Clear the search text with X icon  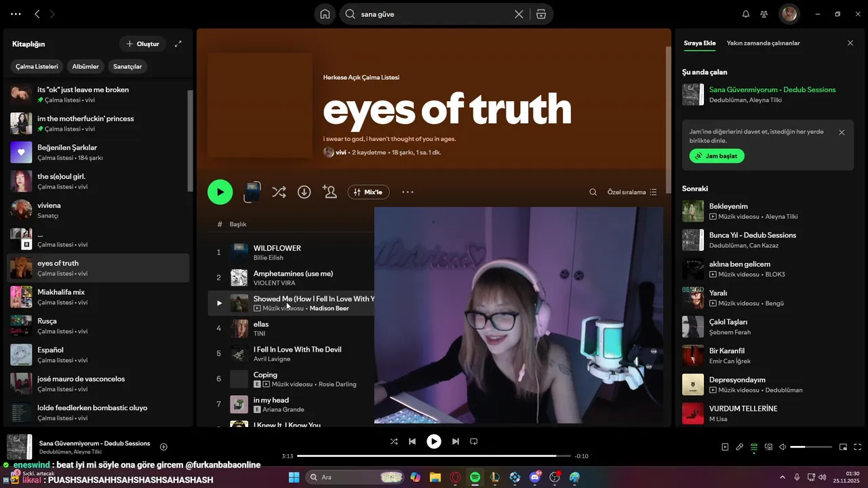(519, 14)
